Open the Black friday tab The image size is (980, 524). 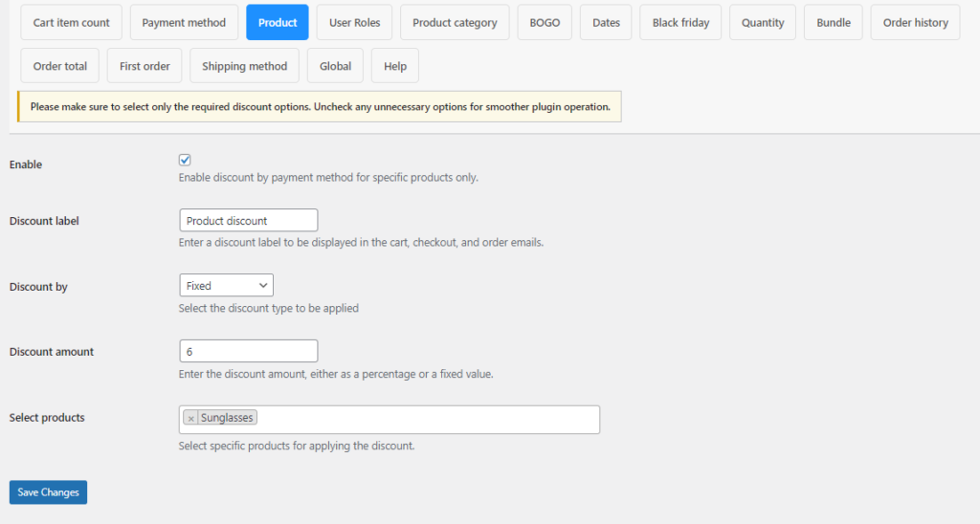tap(680, 23)
